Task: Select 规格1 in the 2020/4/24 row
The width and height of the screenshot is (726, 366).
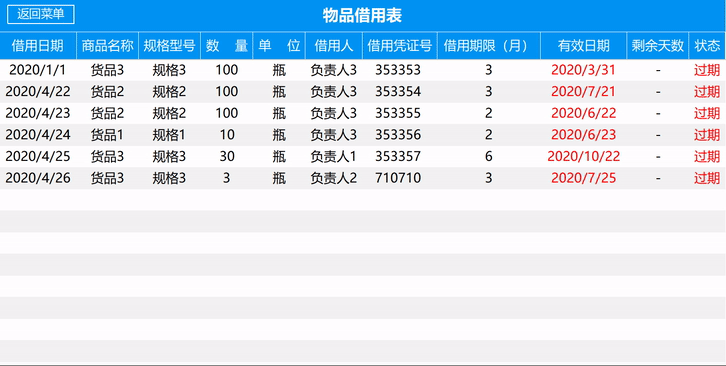Action: [169, 134]
